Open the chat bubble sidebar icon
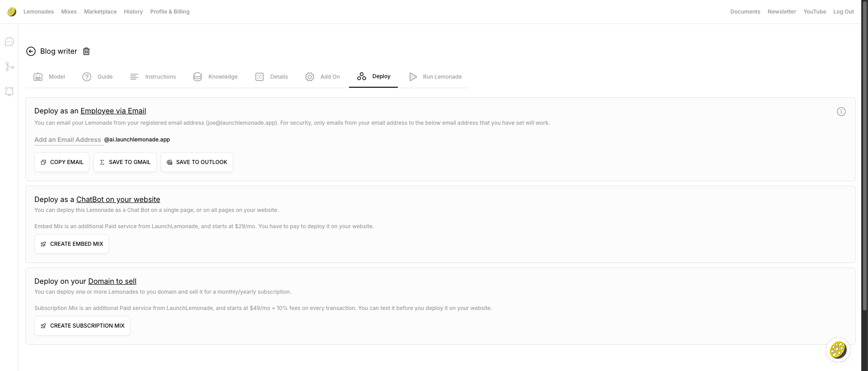 (x=9, y=42)
